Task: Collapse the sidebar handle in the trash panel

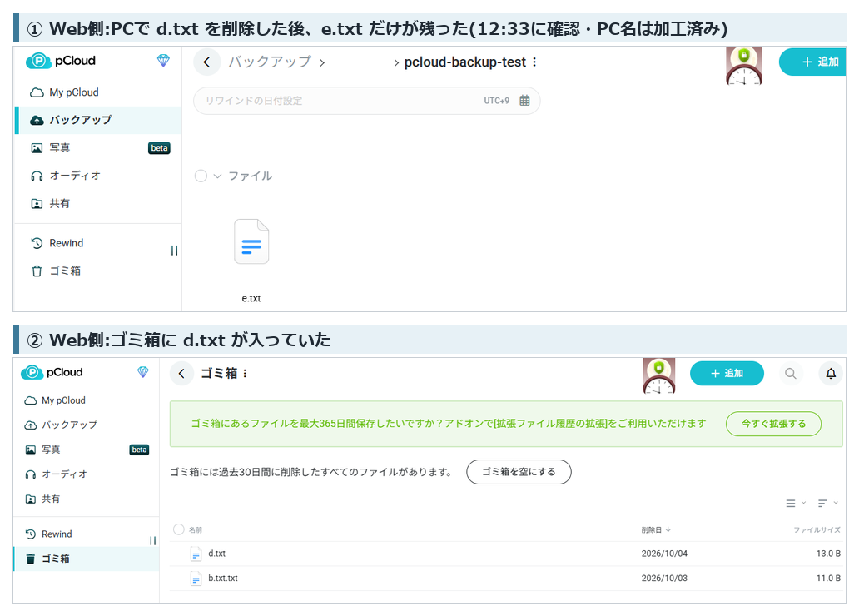Action: pyautogui.click(x=153, y=541)
